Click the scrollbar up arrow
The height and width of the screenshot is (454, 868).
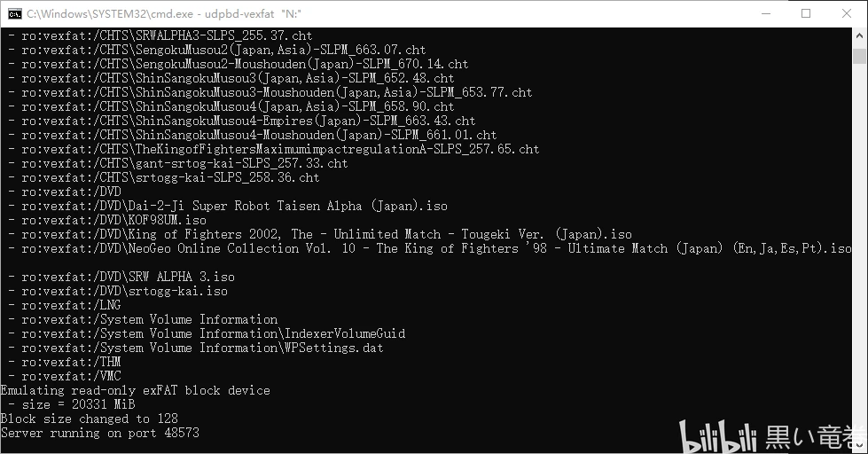click(x=860, y=35)
